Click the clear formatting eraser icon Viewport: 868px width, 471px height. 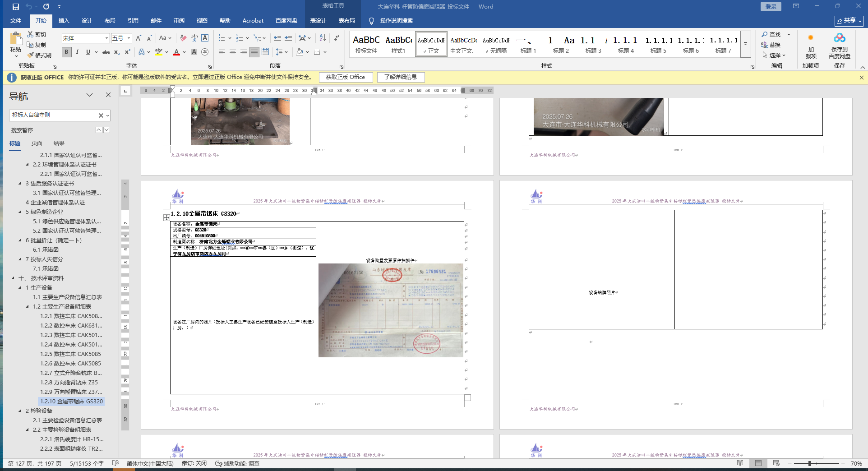(x=183, y=38)
